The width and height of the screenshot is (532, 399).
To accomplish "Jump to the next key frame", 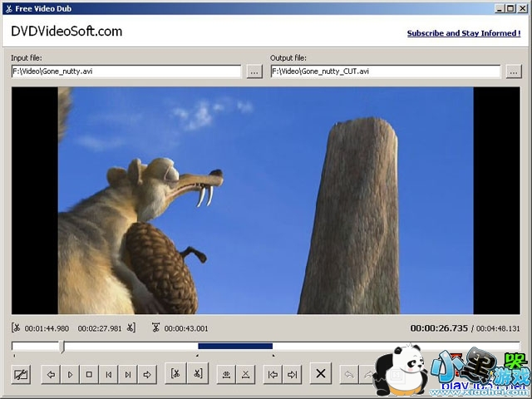I will point(128,375).
